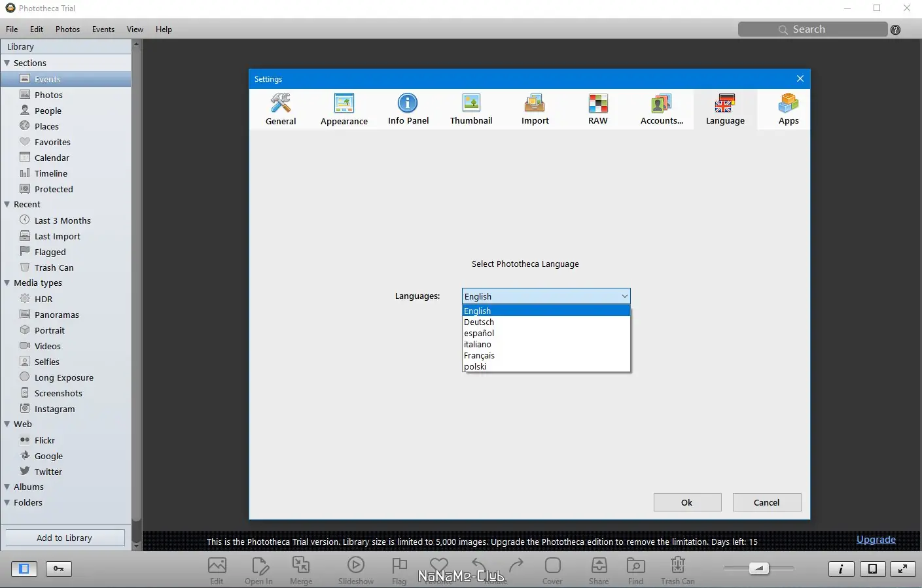Expand the Folders tree group
This screenshot has width=922, height=588.
click(x=7, y=503)
